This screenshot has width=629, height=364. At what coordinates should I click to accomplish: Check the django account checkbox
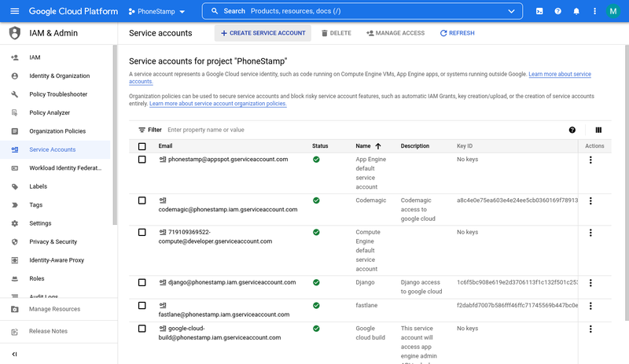tap(142, 282)
